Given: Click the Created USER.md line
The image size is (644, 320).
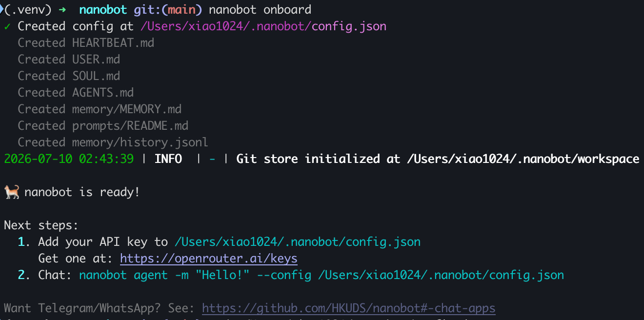Looking at the screenshot, I should click(69, 60).
